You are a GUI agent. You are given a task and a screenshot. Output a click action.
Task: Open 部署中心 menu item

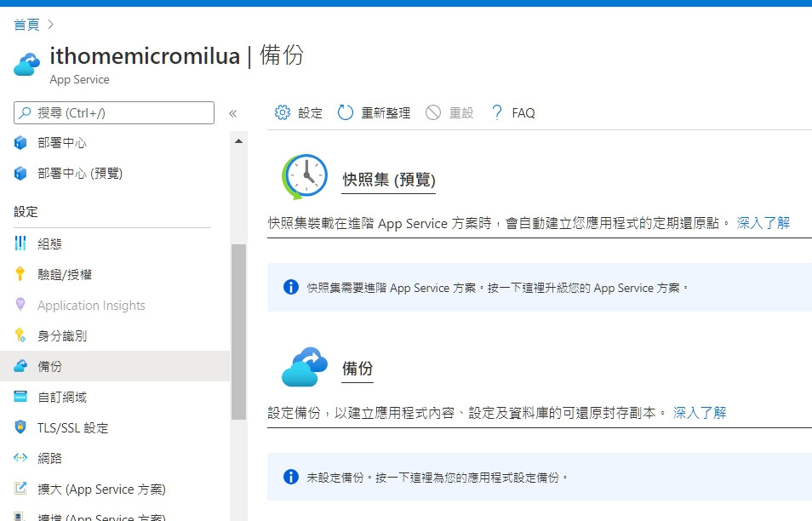coord(62,142)
